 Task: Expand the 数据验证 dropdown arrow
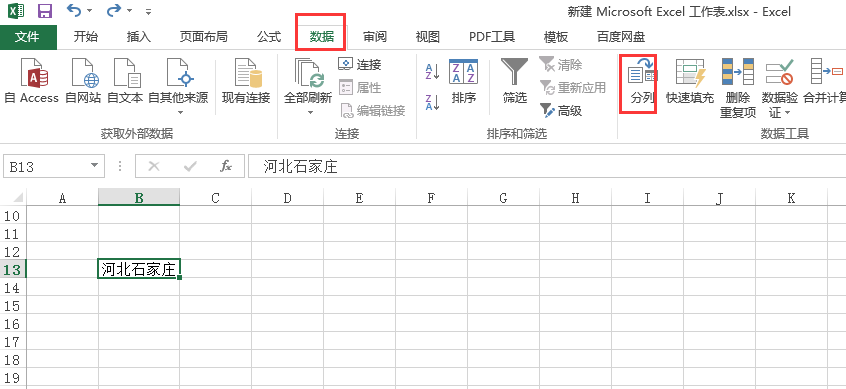[x=787, y=113]
